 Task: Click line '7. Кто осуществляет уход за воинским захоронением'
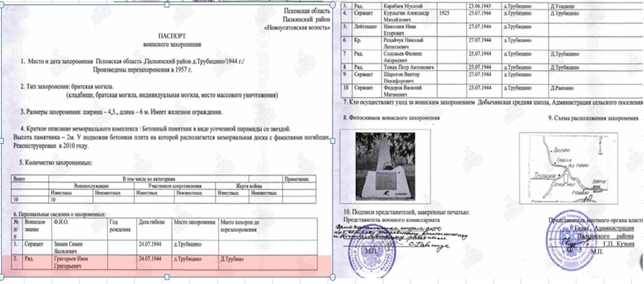click(x=493, y=102)
